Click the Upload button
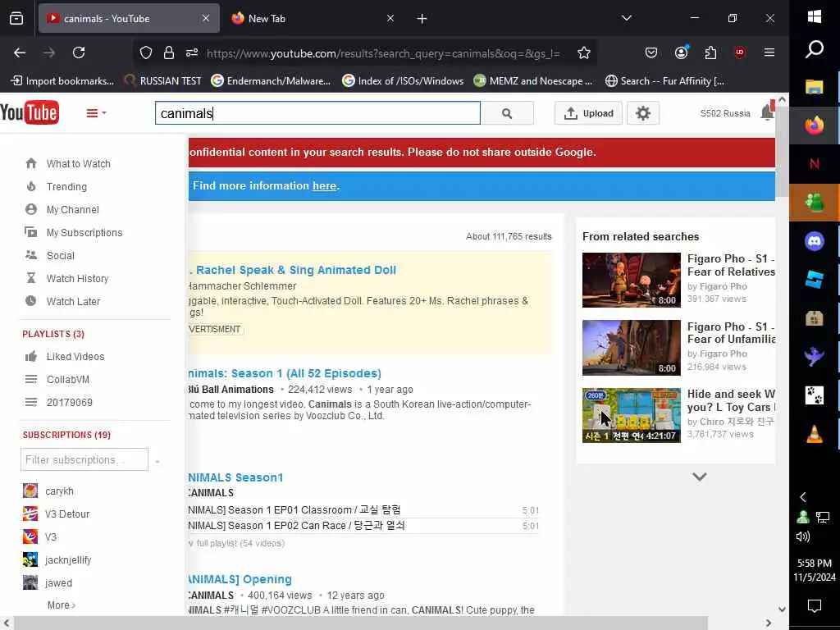The height and width of the screenshot is (630, 840). click(588, 113)
